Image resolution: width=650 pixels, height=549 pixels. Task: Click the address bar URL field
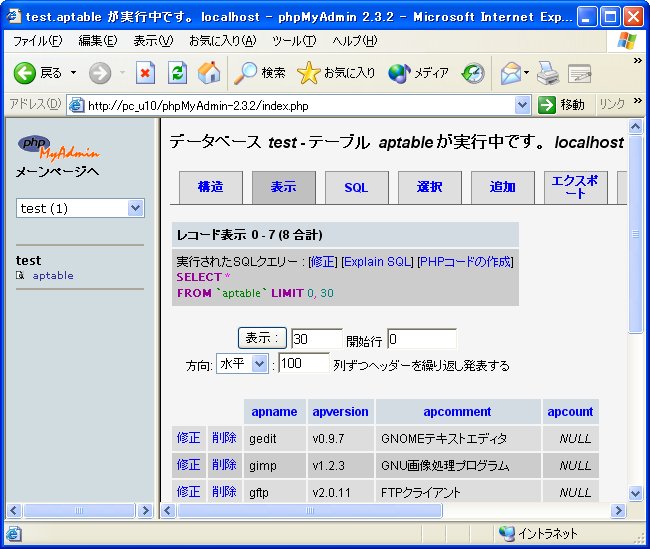coord(291,105)
